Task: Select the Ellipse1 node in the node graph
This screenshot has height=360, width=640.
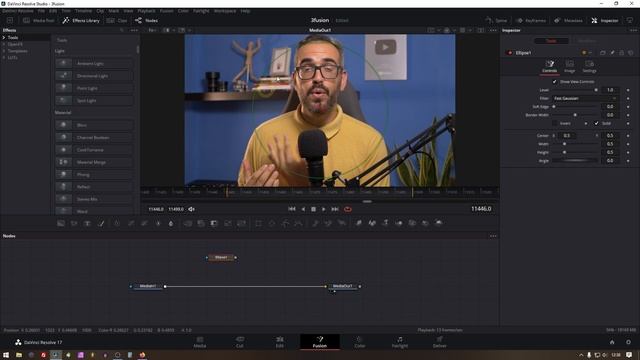Action: tap(221, 258)
